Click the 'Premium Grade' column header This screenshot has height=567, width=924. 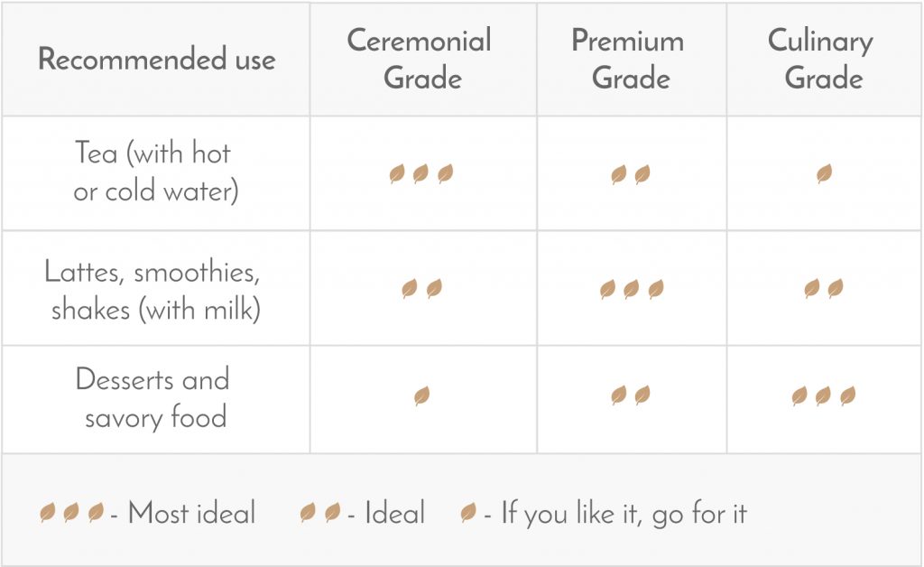pos(629,60)
